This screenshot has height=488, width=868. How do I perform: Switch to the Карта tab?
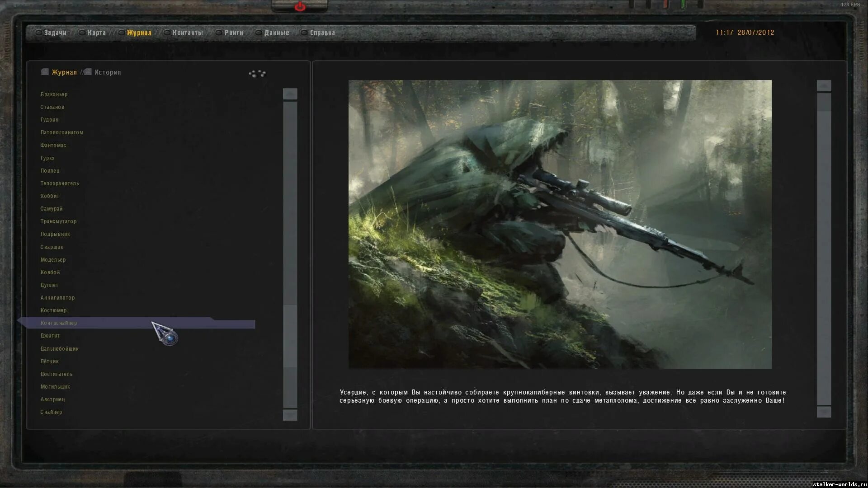(96, 33)
